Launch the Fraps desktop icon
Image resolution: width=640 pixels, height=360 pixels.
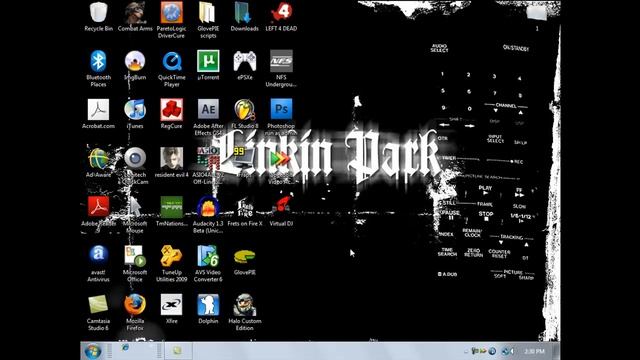tap(244, 162)
